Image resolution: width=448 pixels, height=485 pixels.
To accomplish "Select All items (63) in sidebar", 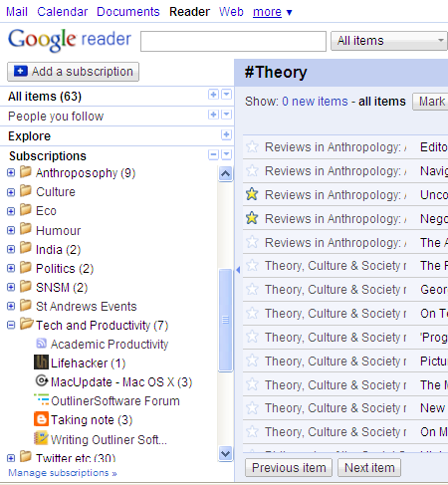I will (x=45, y=97).
